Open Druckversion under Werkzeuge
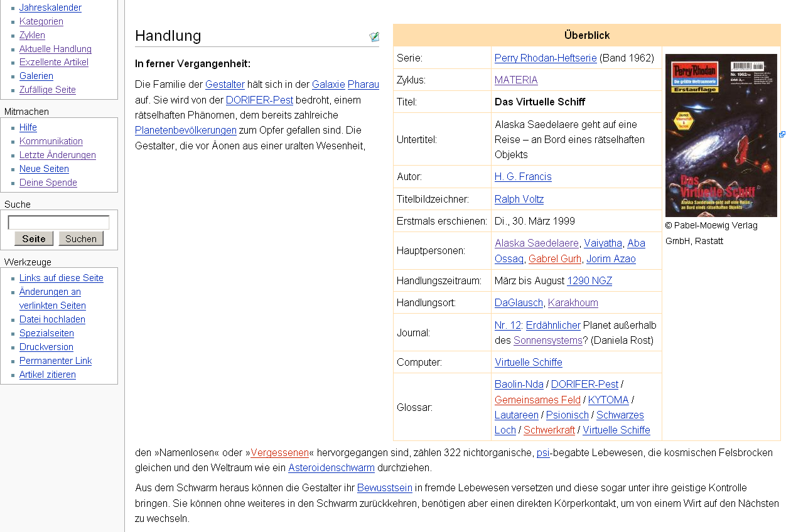Viewport: 791px width, 532px height. (x=46, y=347)
